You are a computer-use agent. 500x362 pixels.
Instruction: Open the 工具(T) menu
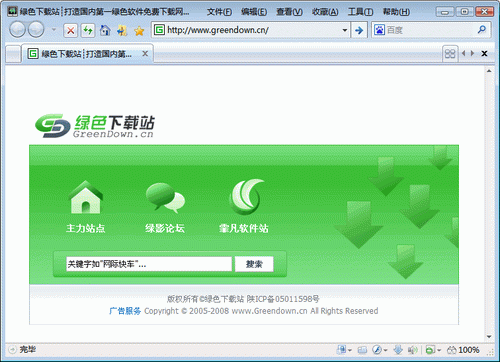(360, 12)
